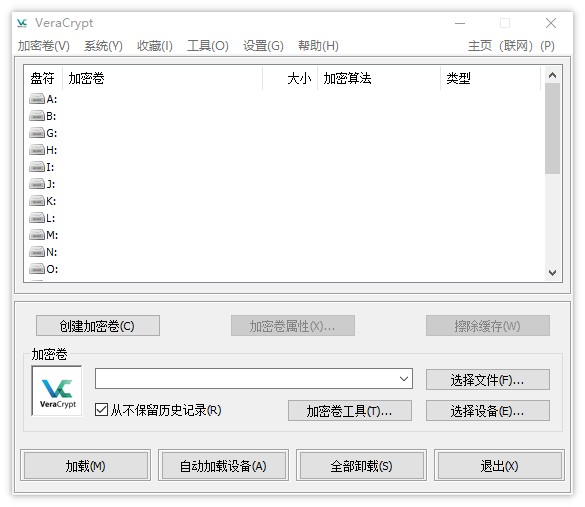Open the 系统(Y) menu

click(x=103, y=46)
